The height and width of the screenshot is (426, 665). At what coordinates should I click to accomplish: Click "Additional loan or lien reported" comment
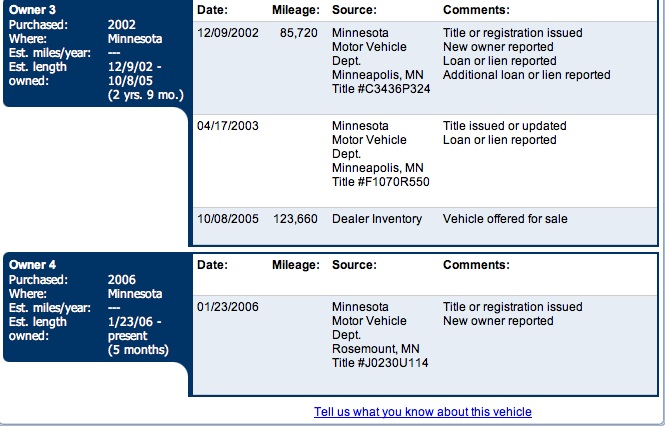pyautogui.click(x=526, y=75)
